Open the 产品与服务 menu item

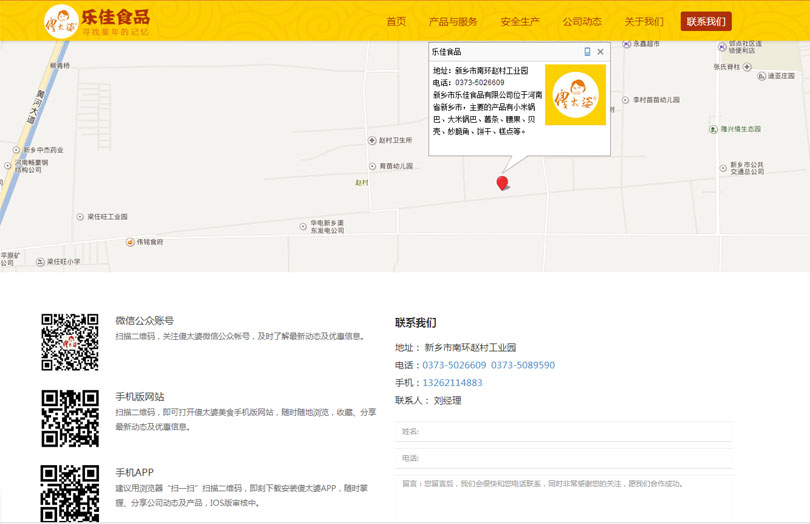point(453,21)
